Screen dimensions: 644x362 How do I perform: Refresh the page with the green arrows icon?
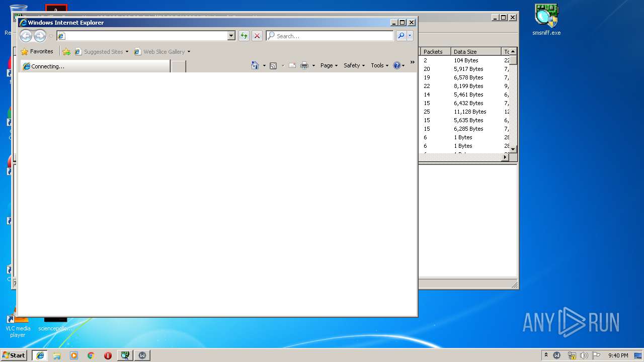pyautogui.click(x=244, y=36)
